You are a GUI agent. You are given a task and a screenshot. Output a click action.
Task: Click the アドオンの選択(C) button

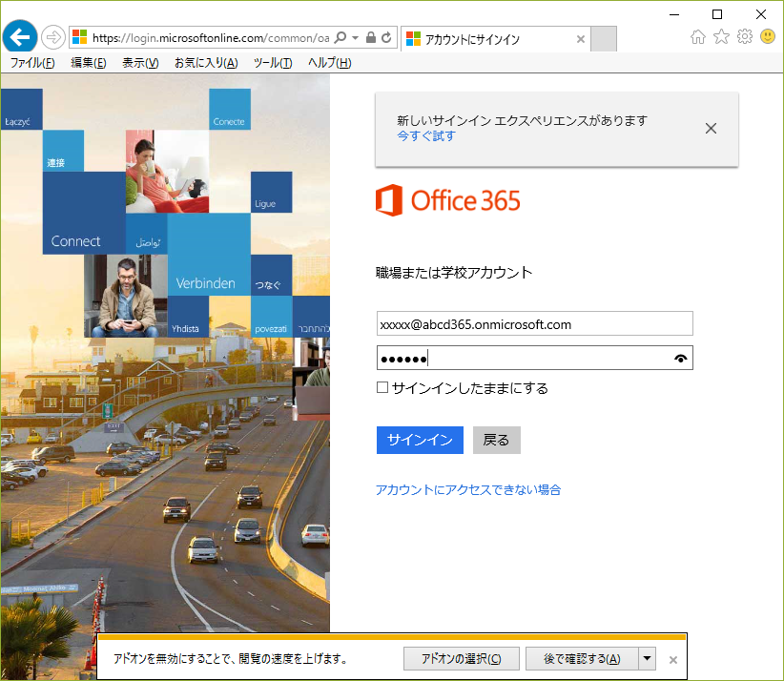(x=461, y=658)
